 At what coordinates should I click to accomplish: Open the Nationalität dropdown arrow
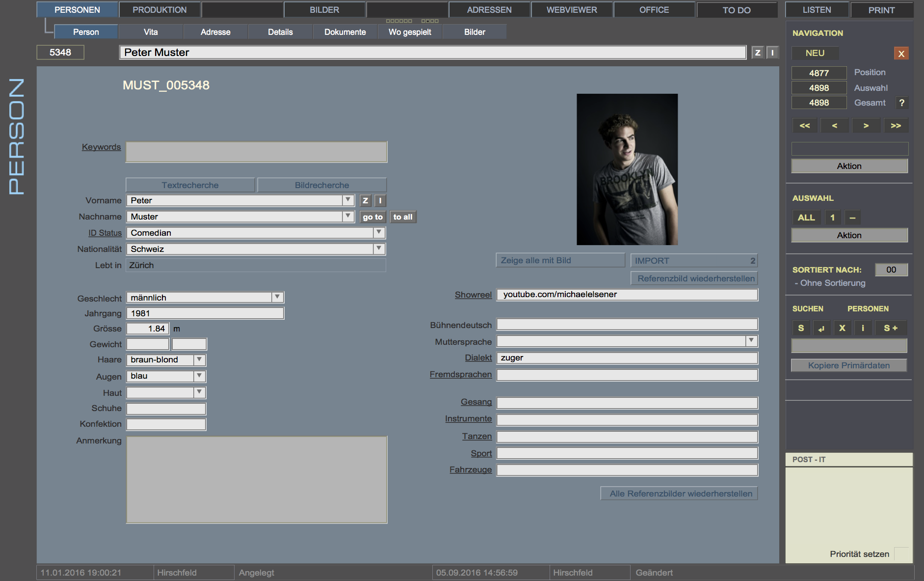[379, 249]
